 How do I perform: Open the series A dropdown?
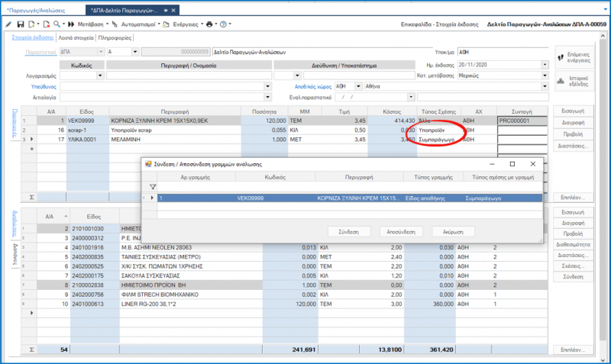point(135,52)
